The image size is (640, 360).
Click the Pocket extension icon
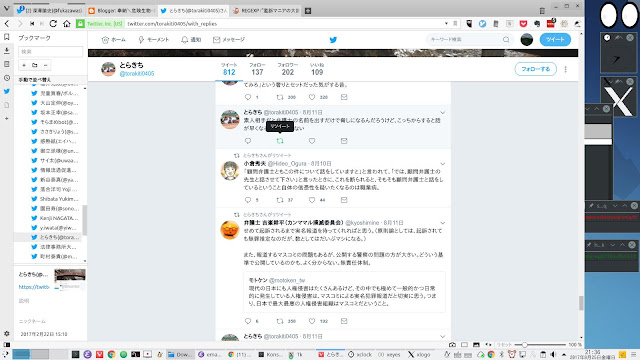pyautogui.click(x=523, y=24)
